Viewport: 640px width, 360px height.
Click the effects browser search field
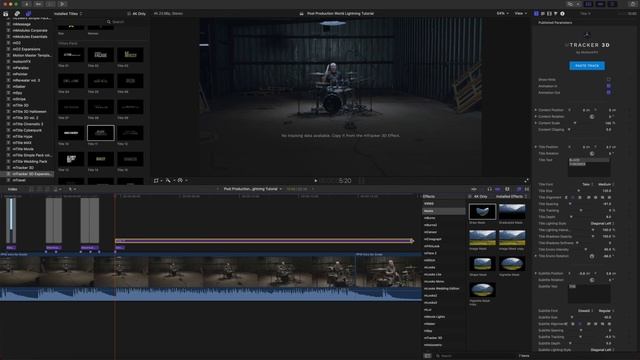coord(473,356)
